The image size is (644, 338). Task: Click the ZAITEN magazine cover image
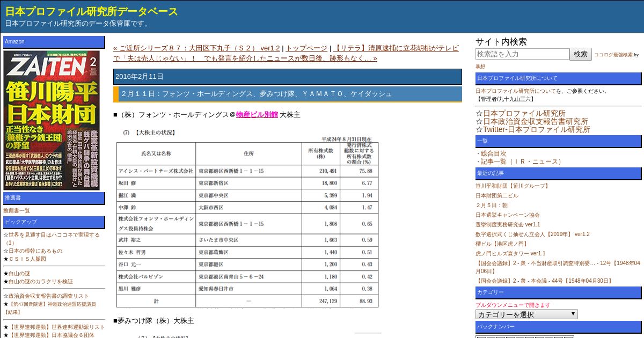(x=52, y=120)
